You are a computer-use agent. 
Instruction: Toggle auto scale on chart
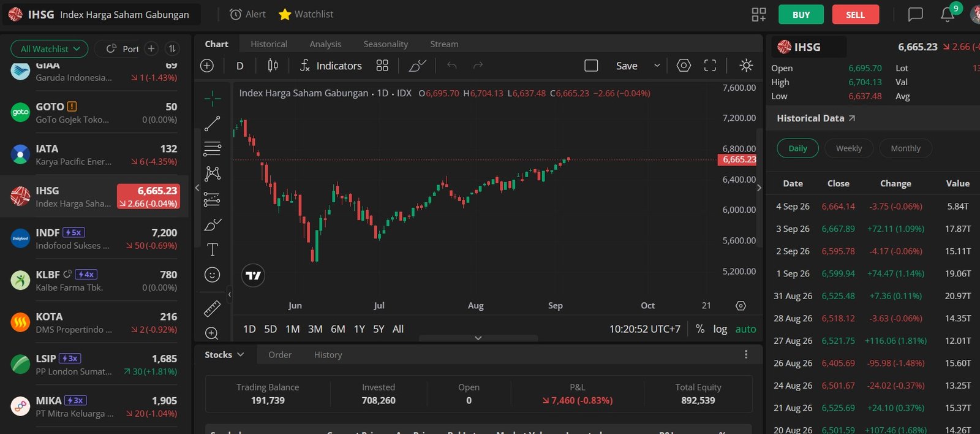[x=745, y=329]
